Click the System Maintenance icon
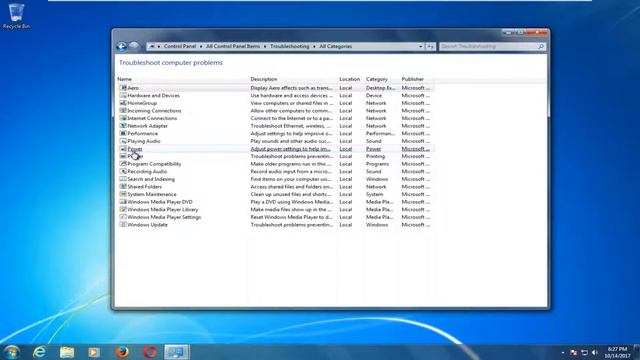Screen dimensions: 640x360 (x=123, y=194)
